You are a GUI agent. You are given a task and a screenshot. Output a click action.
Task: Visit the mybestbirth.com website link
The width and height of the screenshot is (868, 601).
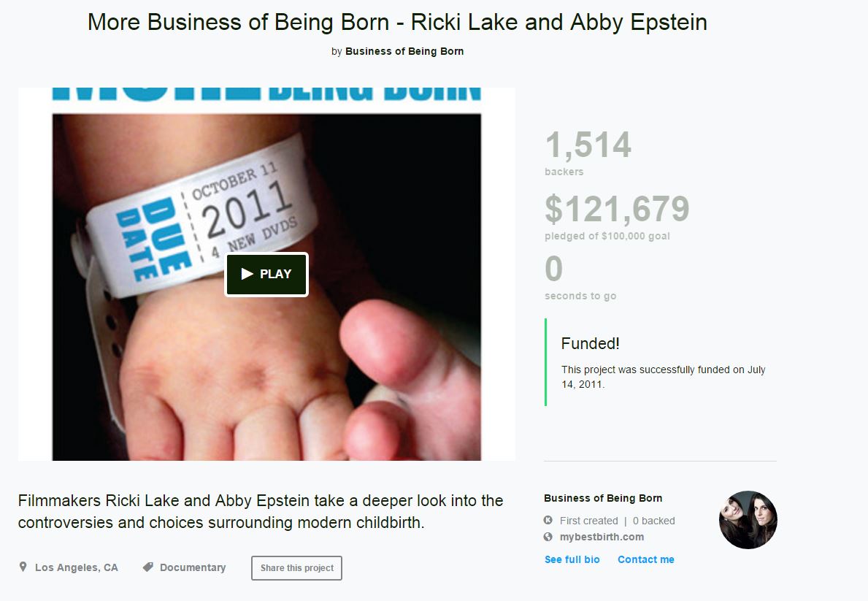[602, 537]
